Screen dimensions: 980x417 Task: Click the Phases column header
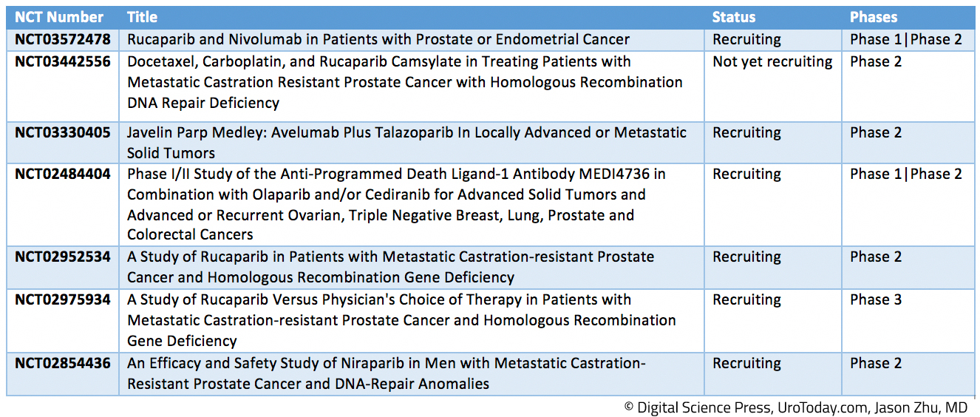[874, 17]
